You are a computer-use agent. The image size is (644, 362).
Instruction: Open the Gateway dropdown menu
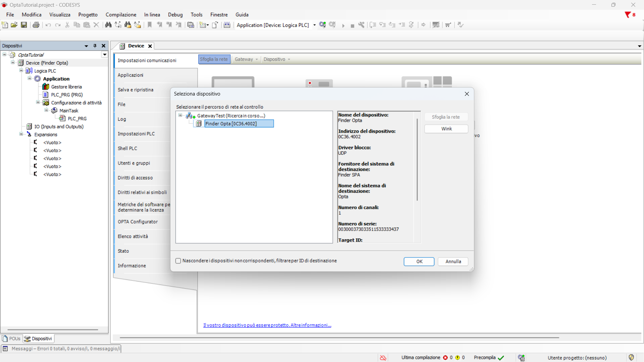[x=246, y=59]
